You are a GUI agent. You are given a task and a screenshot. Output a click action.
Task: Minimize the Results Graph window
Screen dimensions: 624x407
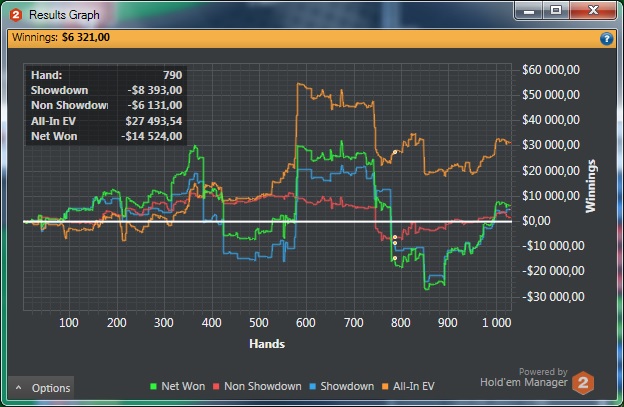[529, 11]
